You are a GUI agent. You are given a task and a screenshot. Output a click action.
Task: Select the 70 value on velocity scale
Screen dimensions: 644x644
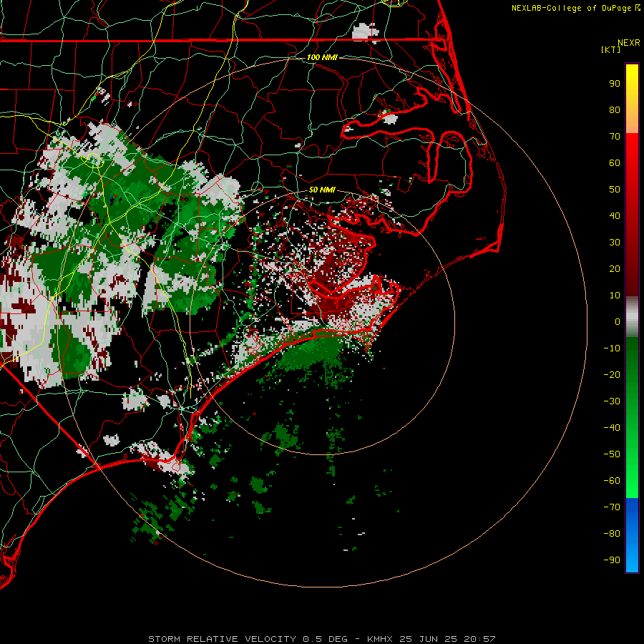[615, 137]
